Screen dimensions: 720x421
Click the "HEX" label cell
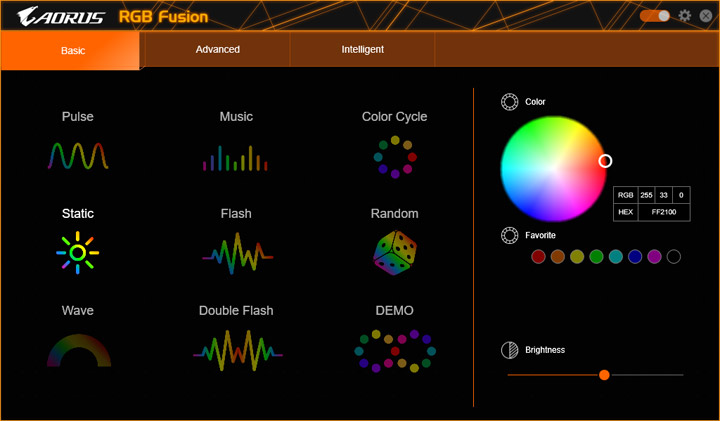(625, 212)
